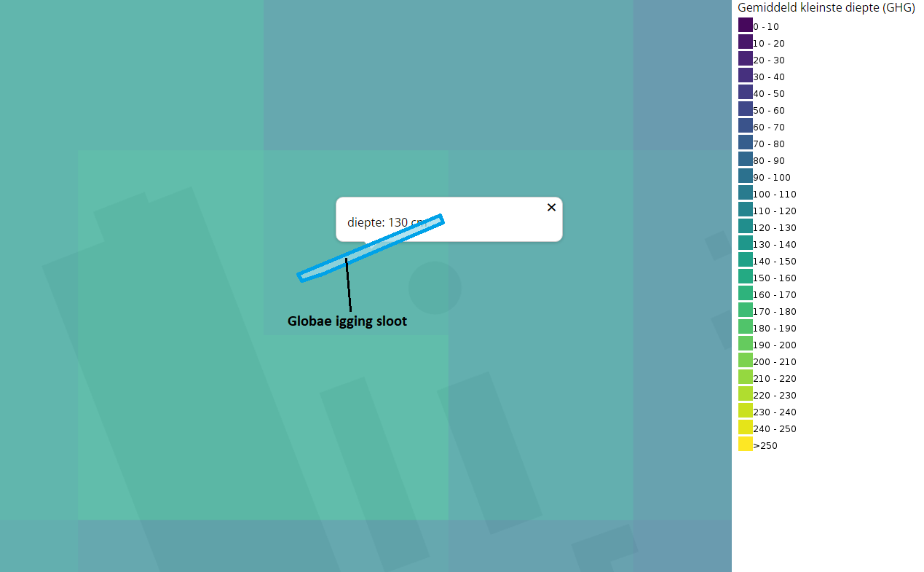Click the 130 - 140 legend swatch

(746, 243)
